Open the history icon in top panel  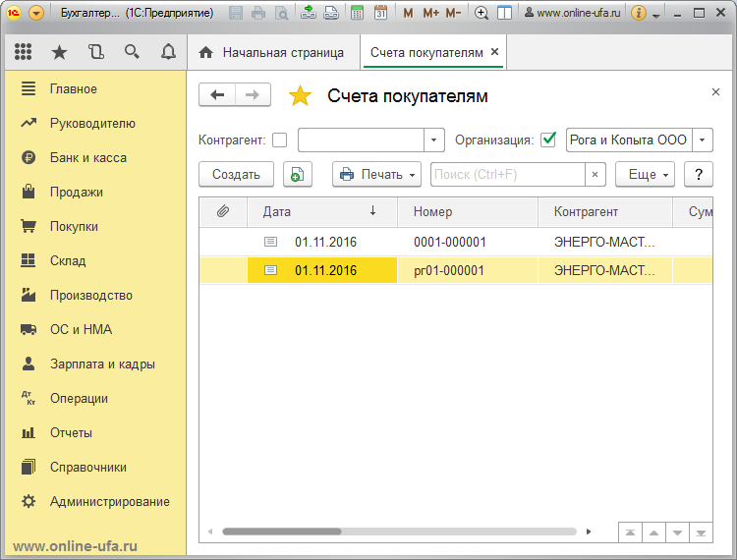[x=95, y=52]
